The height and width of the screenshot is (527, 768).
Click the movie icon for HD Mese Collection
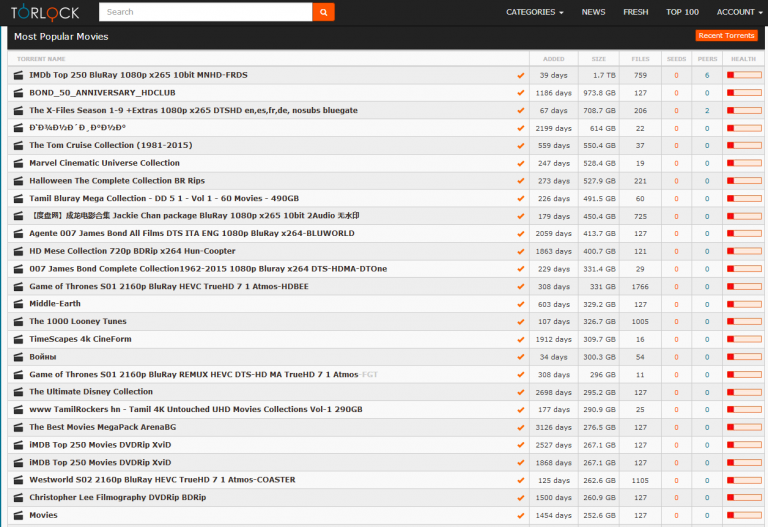point(18,251)
